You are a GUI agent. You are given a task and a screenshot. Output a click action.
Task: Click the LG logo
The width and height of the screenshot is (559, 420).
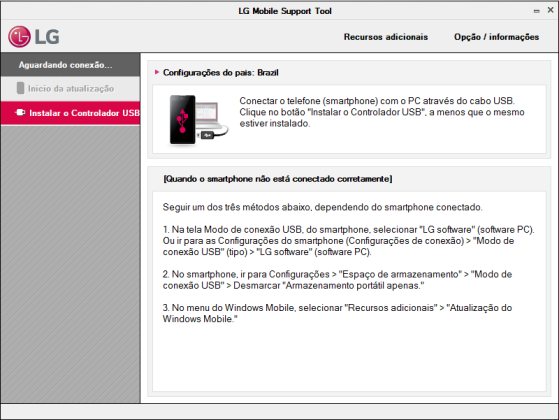34,36
